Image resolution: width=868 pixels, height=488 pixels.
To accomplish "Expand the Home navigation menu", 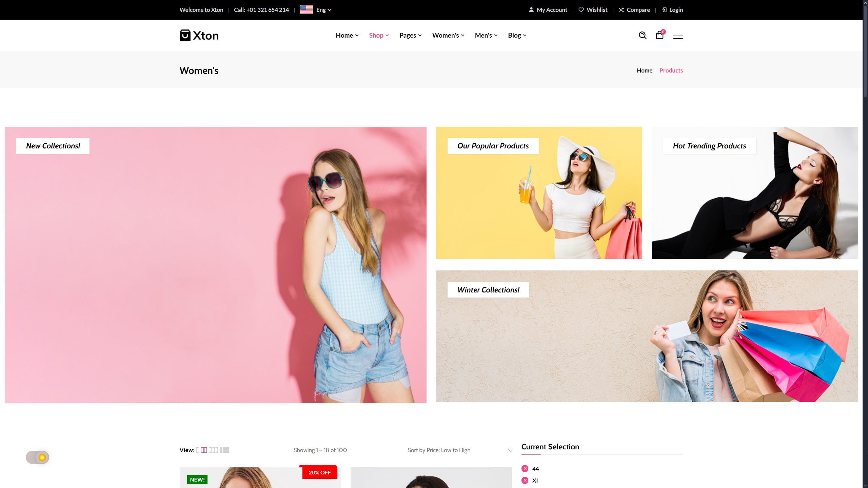I will pyautogui.click(x=347, y=35).
